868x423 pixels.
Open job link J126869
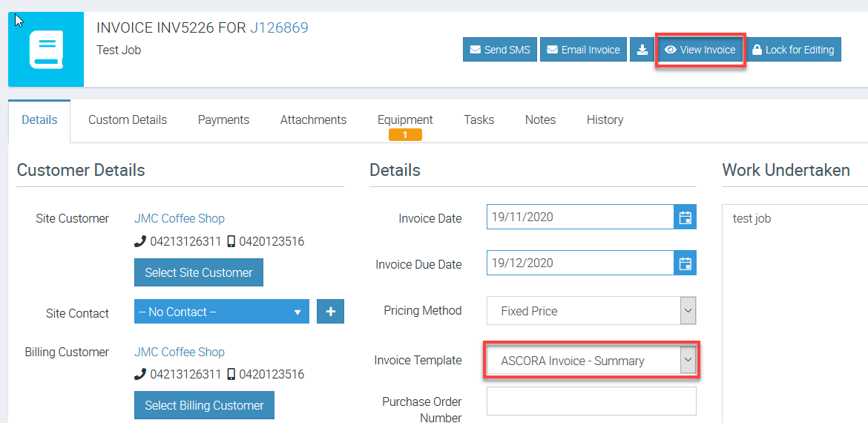[279, 27]
